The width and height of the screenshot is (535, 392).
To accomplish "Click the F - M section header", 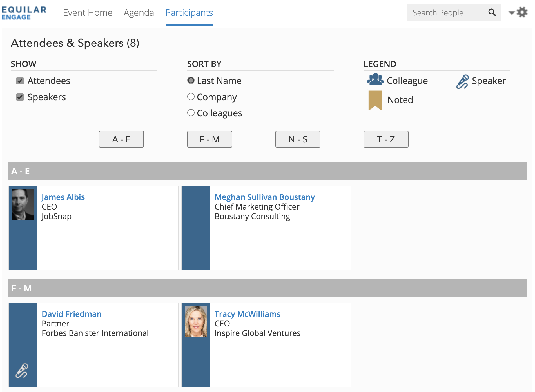I will tap(267, 288).
